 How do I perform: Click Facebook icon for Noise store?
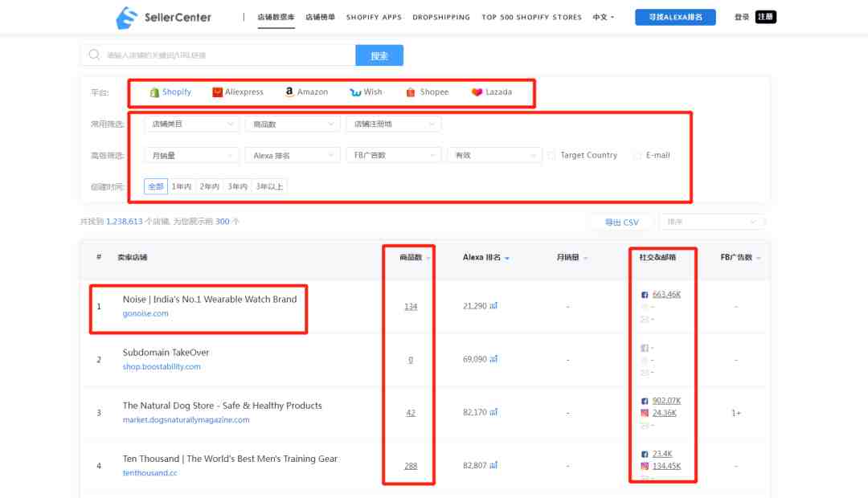pyautogui.click(x=645, y=295)
